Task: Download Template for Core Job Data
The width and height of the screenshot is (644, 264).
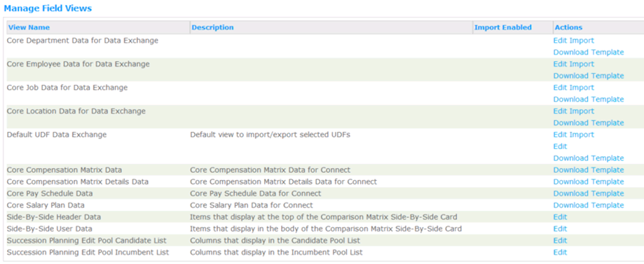Action: pyautogui.click(x=588, y=99)
